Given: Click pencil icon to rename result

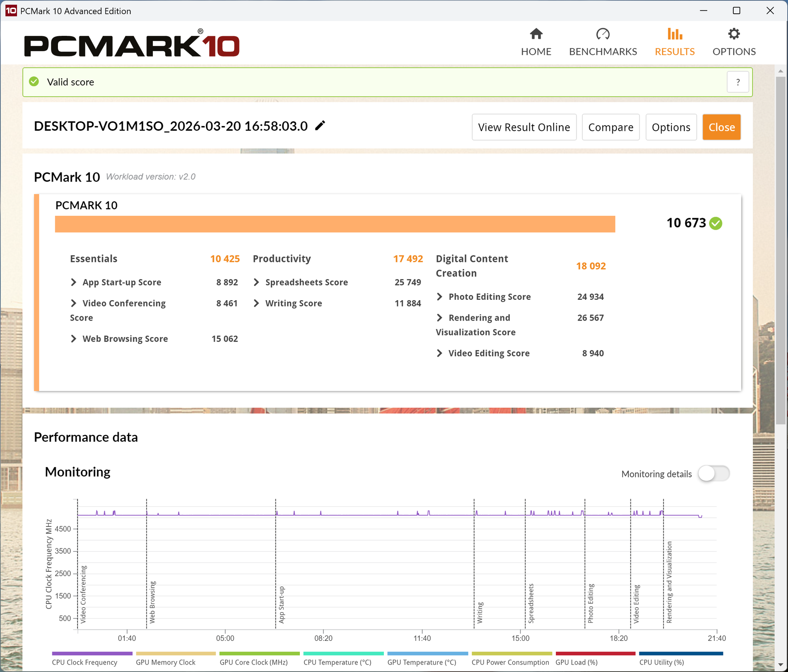Looking at the screenshot, I should tap(320, 126).
